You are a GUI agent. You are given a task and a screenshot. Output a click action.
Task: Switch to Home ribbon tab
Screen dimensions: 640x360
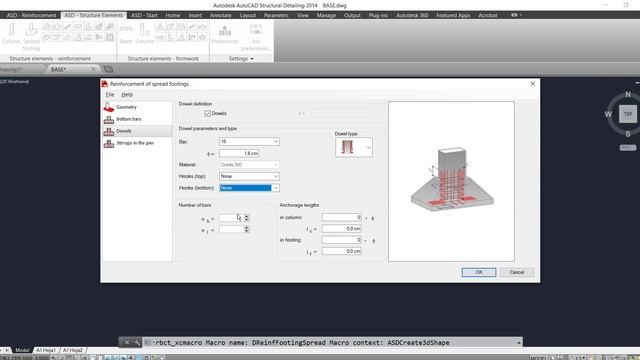pyautogui.click(x=173, y=15)
